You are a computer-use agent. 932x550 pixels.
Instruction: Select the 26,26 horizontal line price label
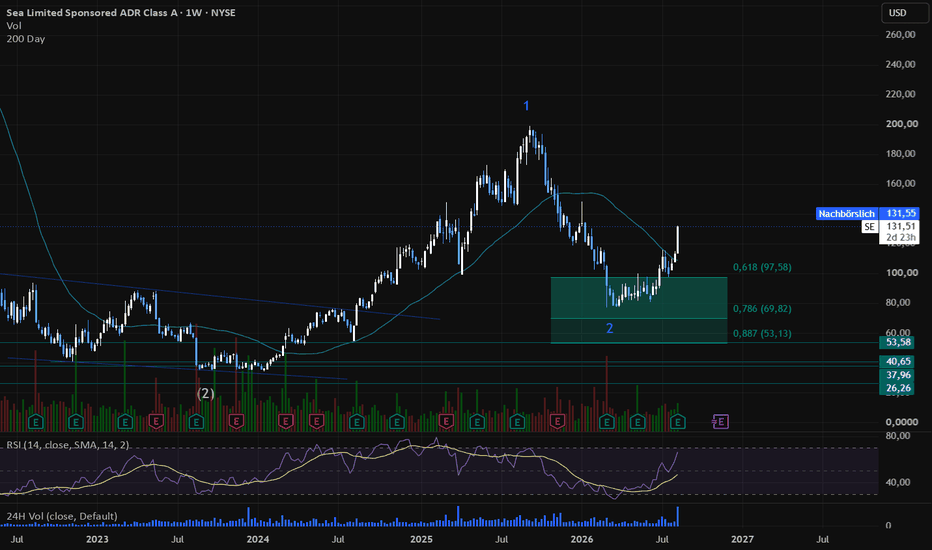pyautogui.click(x=899, y=388)
